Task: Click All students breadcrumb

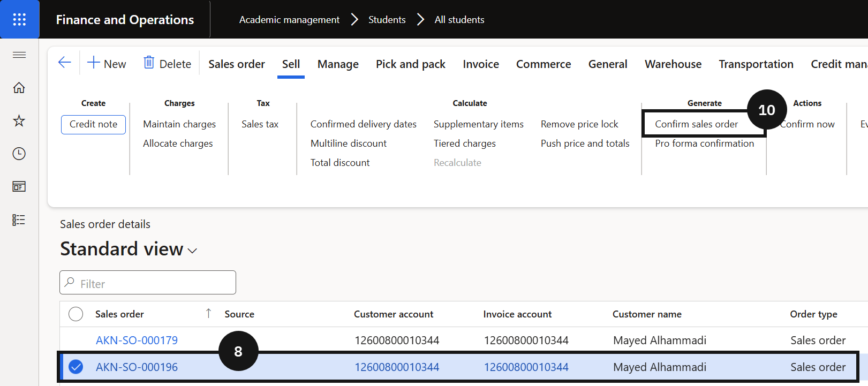Action: click(459, 20)
